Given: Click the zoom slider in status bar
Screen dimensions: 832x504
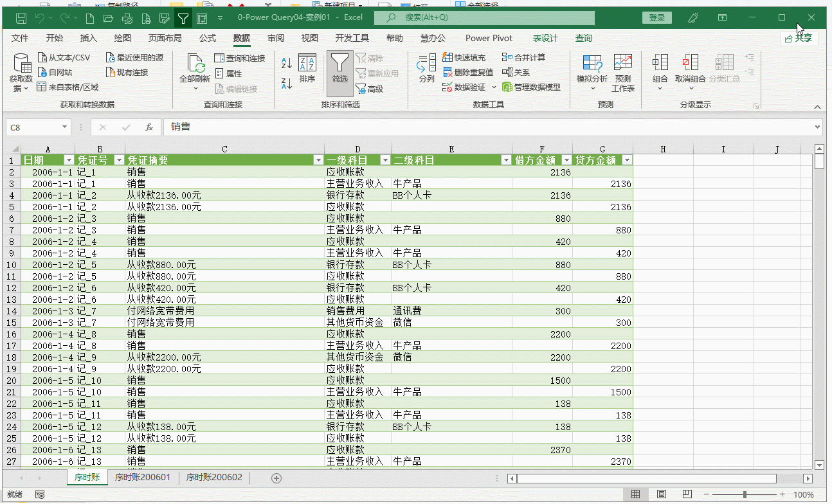Looking at the screenshot, I should pyautogui.click(x=745, y=494).
